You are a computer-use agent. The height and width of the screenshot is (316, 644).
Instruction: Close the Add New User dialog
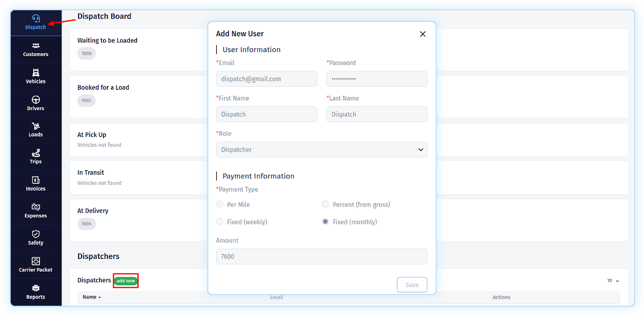[x=423, y=34]
